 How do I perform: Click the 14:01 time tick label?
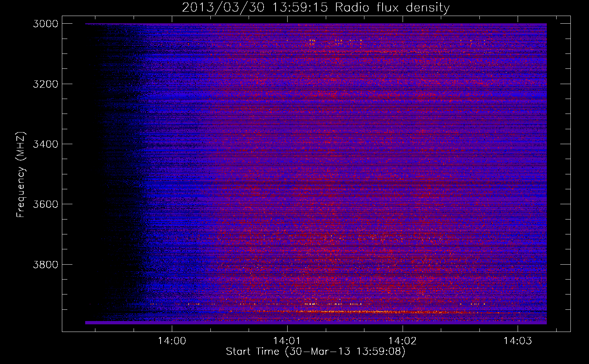[287, 341]
